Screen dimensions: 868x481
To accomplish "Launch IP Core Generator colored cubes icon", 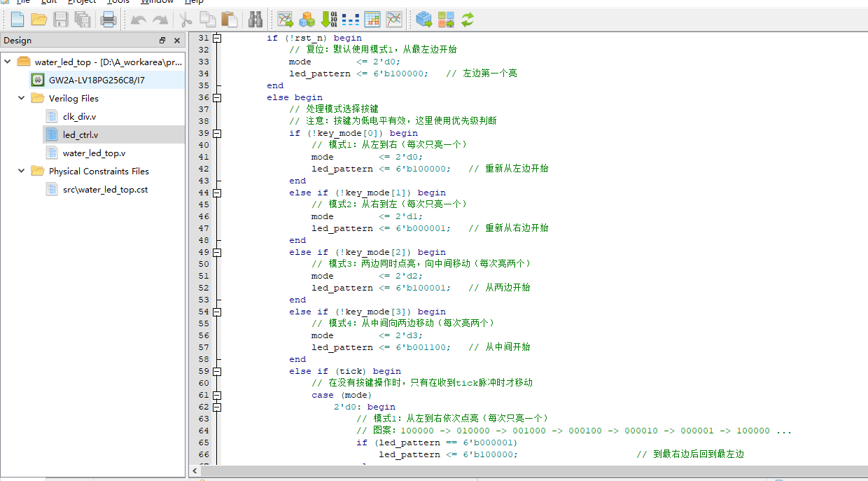I will [x=307, y=20].
